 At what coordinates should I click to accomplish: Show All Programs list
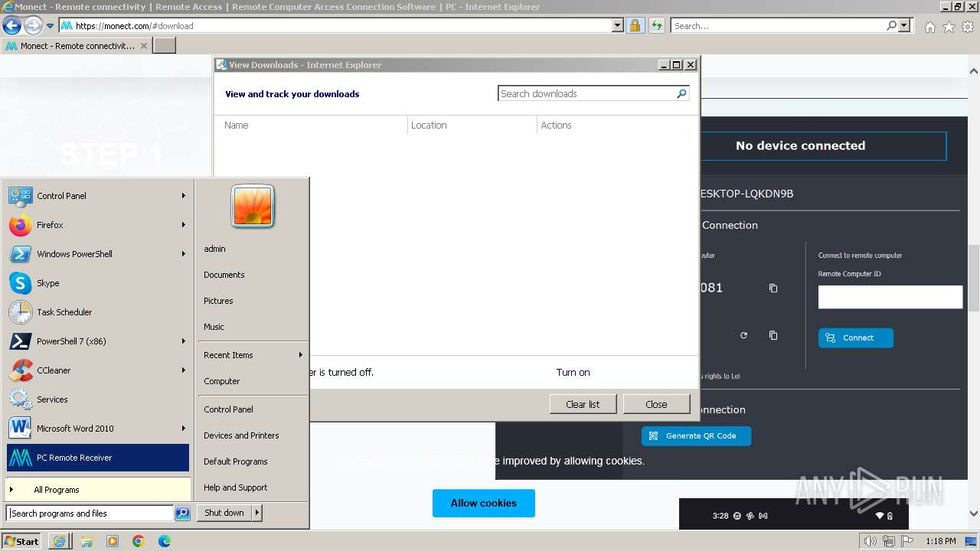tap(98, 490)
